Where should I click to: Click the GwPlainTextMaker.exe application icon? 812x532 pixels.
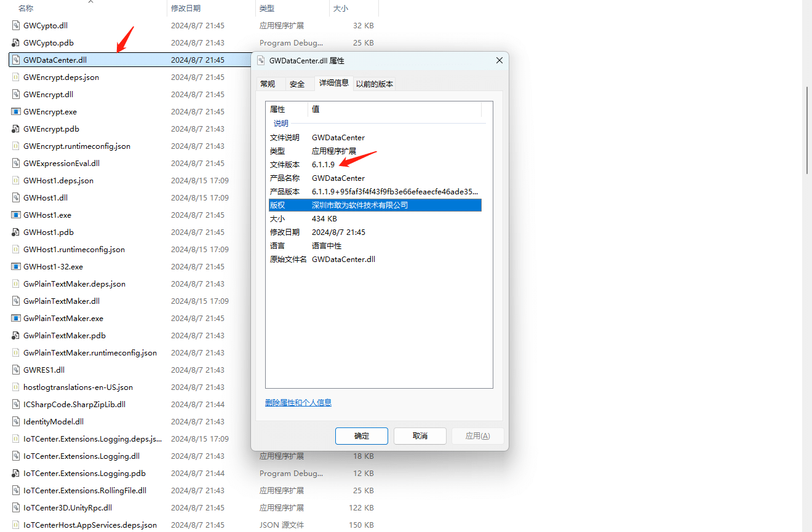[16, 319]
